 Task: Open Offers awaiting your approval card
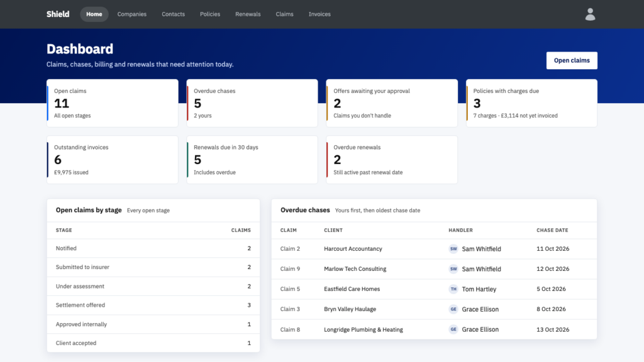click(392, 103)
